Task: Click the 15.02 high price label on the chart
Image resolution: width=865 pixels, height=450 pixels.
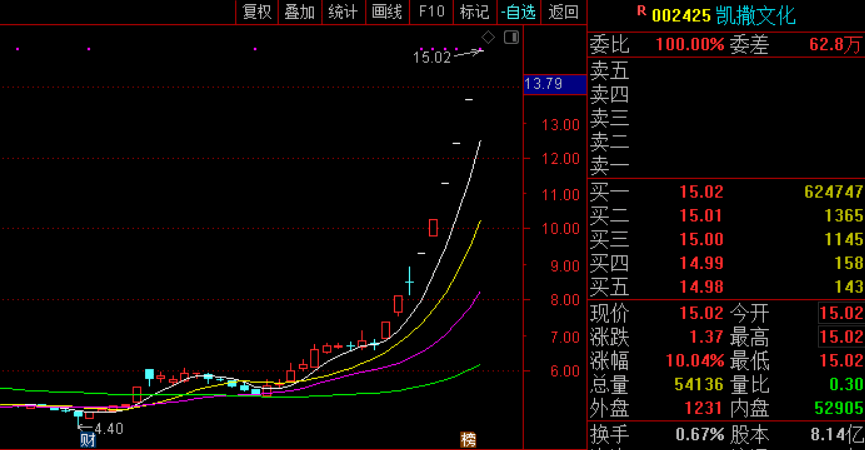Action: coord(432,57)
